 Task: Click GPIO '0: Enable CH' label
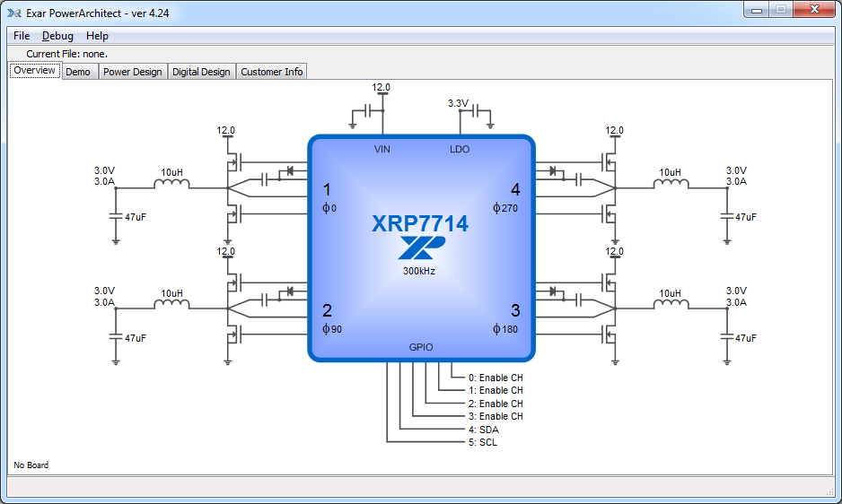(496, 378)
